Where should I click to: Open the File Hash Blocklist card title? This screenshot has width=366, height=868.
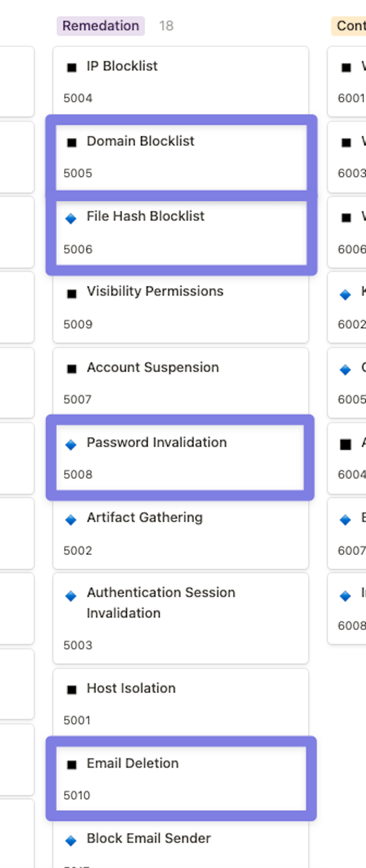[145, 216]
